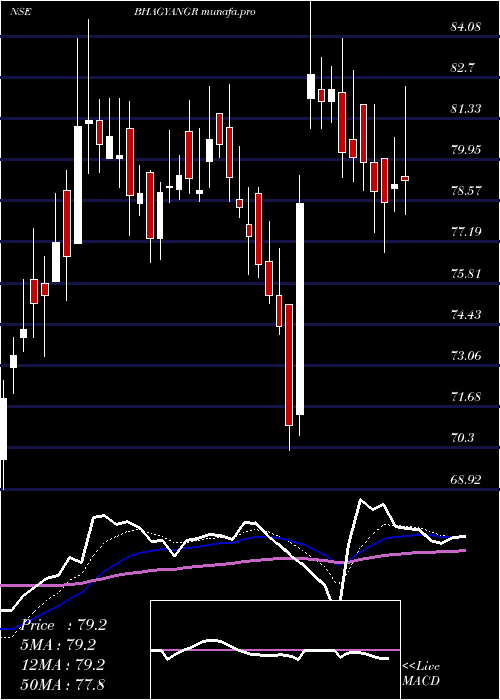Screen dimensions: 500x700
Task: Click the tallest white candle near the 71.68 low
Action: 300,309
